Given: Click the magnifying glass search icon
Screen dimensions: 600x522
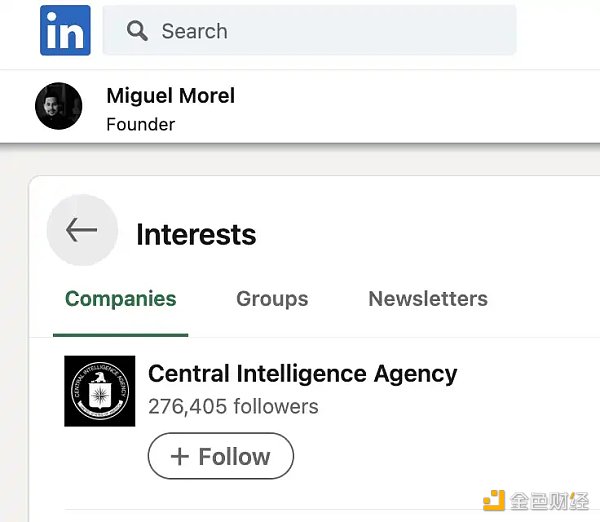Looking at the screenshot, I should pos(137,31).
